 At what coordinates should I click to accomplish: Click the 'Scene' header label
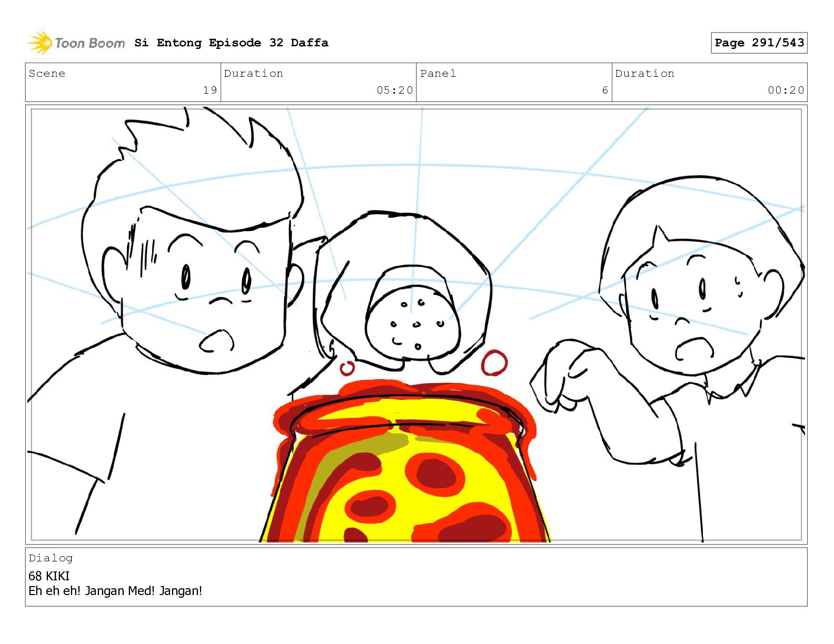click(x=47, y=74)
